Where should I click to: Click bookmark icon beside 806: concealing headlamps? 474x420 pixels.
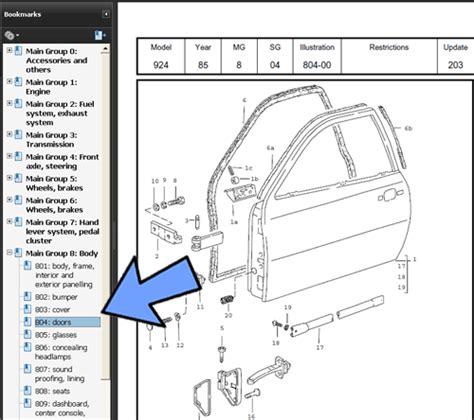coord(27,347)
